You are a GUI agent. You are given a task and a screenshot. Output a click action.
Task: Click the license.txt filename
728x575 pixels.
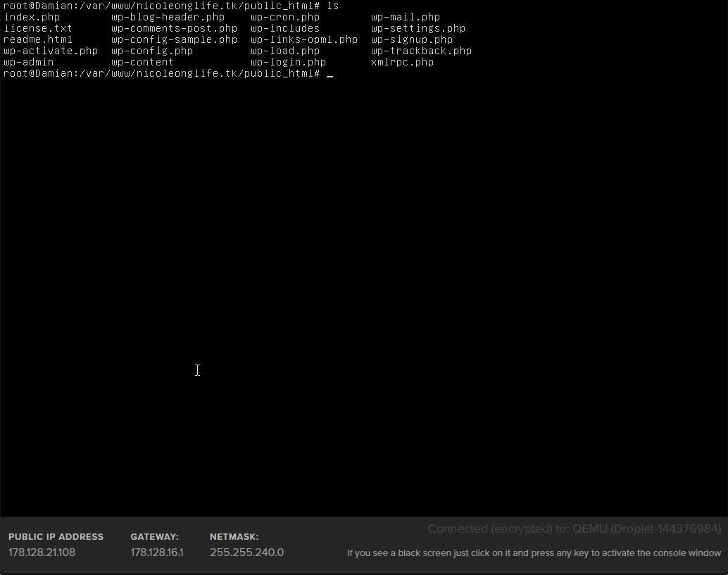click(x=38, y=28)
